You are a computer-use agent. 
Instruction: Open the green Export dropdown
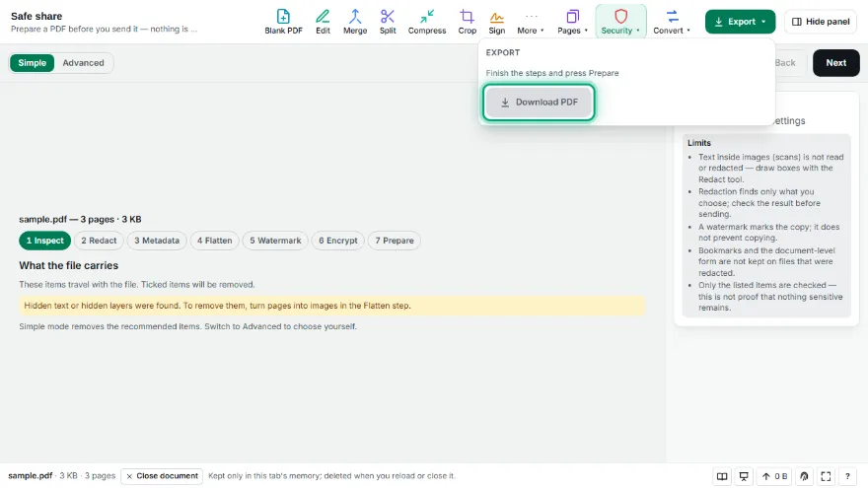point(740,22)
